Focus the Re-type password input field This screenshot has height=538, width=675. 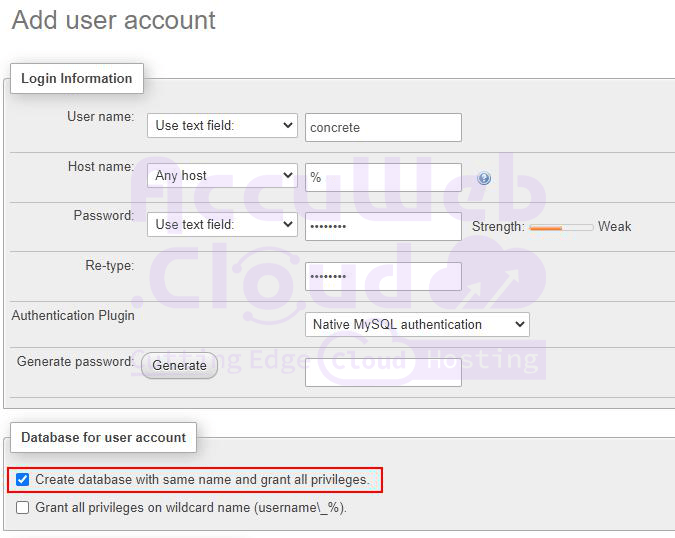coord(383,276)
